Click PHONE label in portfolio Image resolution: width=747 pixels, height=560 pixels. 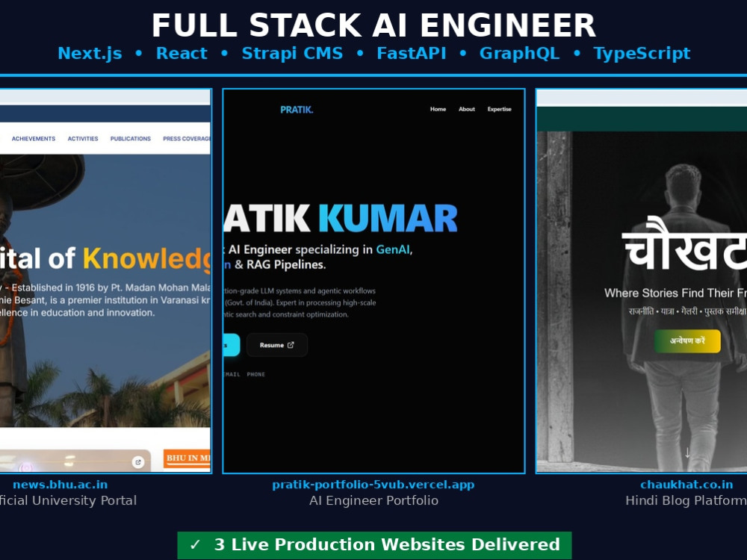click(x=255, y=374)
